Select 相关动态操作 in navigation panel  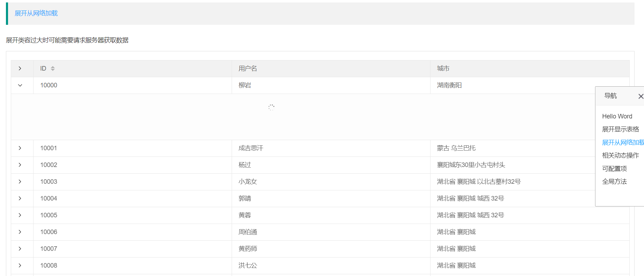pyautogui.click(x=620, y=155)
